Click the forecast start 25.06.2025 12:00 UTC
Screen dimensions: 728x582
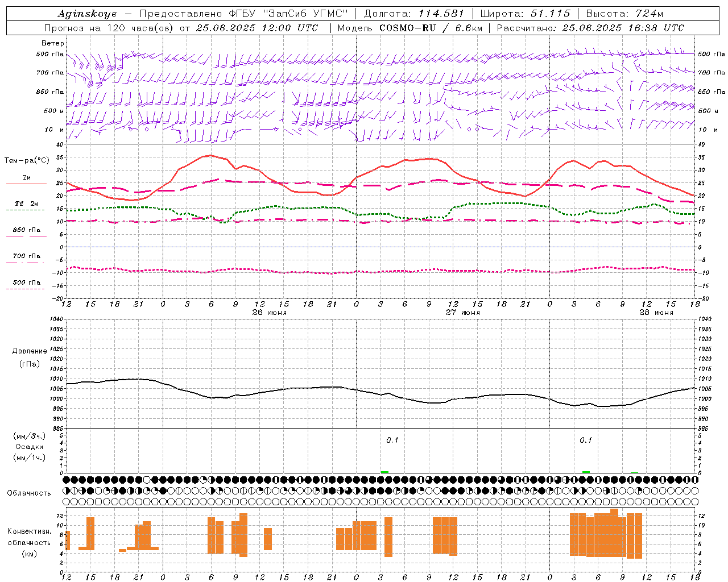pos(257,28)
